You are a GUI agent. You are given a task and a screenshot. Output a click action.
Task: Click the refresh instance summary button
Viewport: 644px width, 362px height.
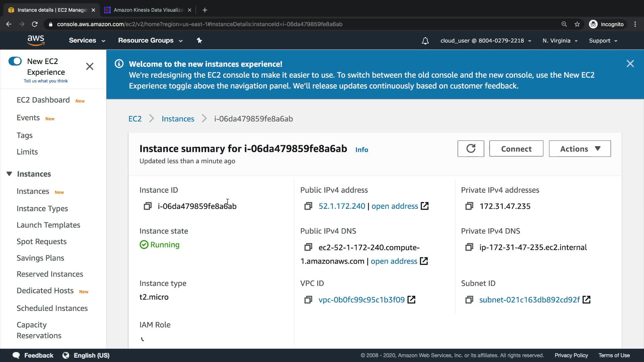click(471, 148)
